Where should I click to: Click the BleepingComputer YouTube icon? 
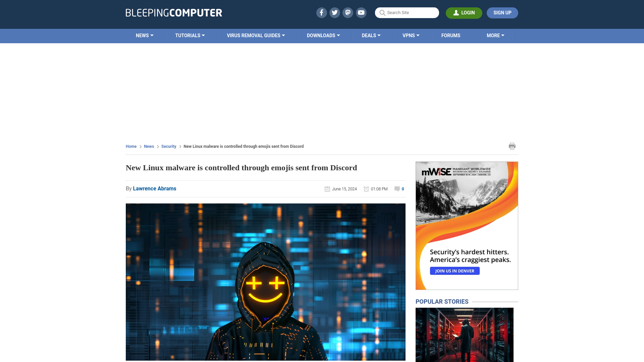pos(361,12)
